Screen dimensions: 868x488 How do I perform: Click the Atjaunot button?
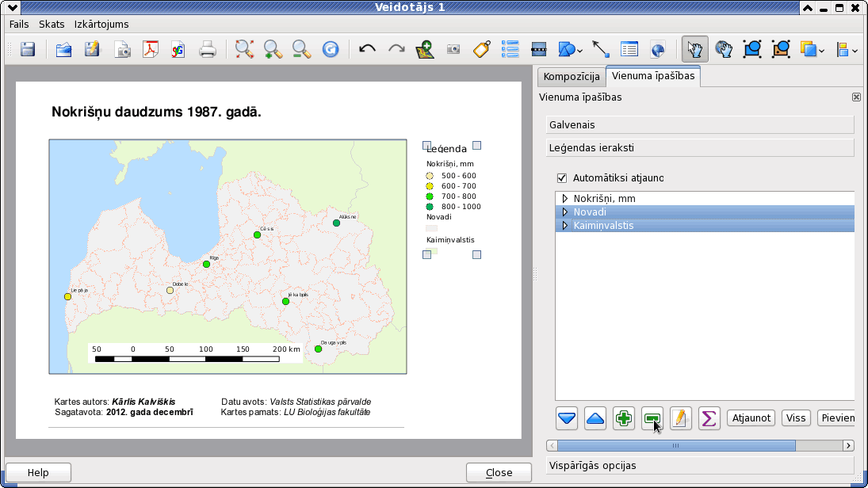tap(751, 418)
